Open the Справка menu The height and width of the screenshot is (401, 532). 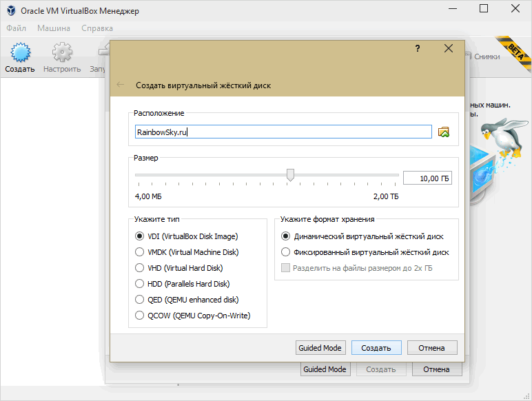(x=97, y=28)
